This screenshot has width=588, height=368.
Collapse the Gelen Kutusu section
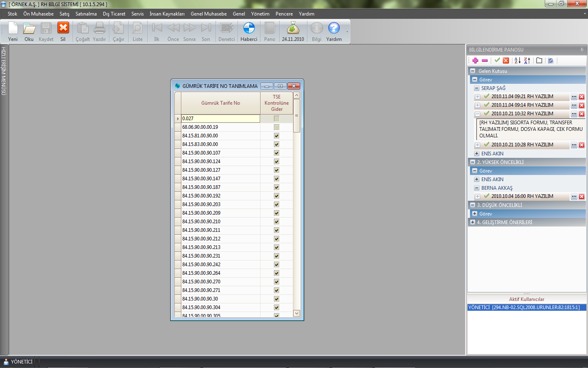click(473, 71)
